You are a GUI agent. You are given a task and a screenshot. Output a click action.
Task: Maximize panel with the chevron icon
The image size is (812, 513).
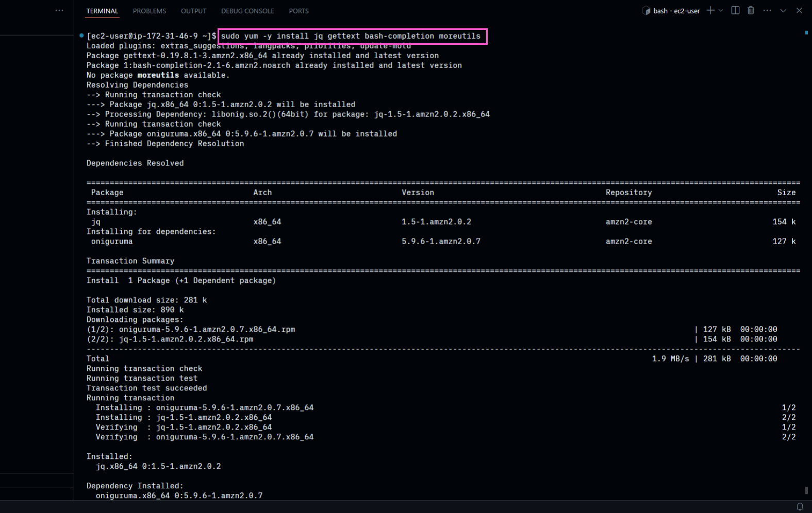783,10
